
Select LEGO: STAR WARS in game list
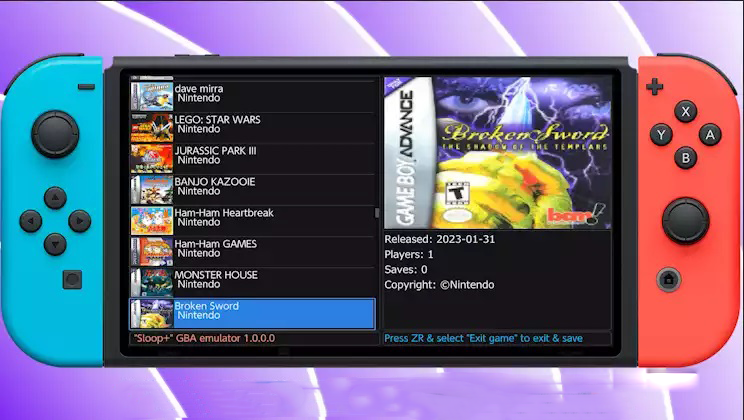click(252, 125)
